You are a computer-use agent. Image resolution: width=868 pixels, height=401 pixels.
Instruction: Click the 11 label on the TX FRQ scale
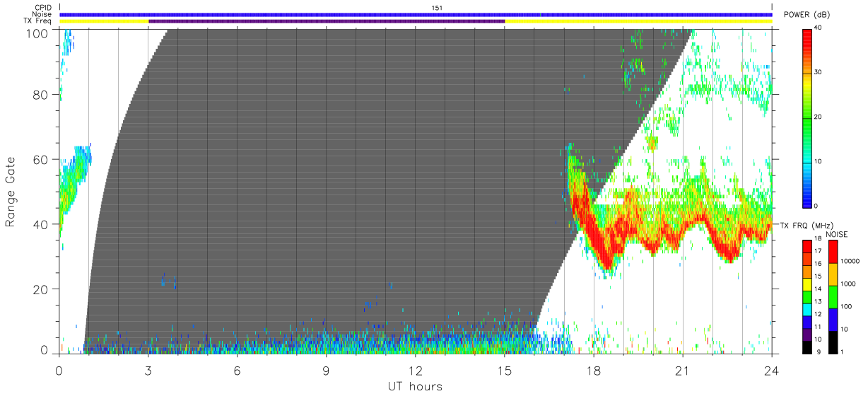click(x=819, y=326)
